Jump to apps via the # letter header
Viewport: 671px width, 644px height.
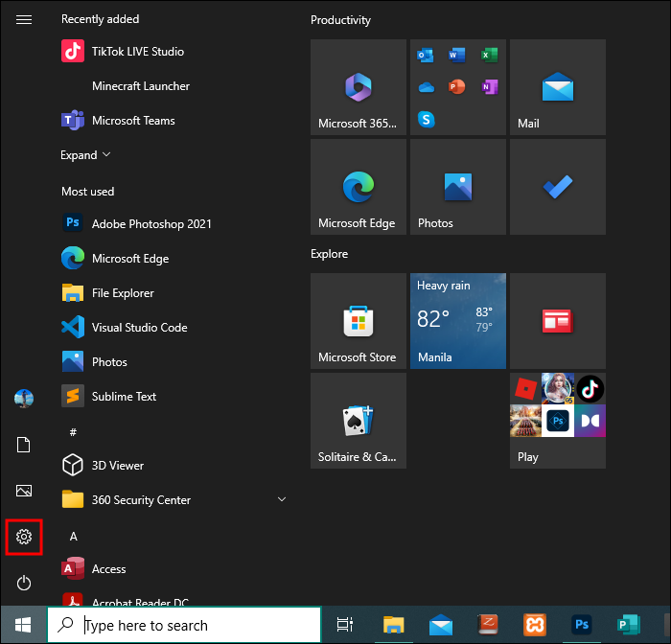pyautogui.click(x=73, y=432)
